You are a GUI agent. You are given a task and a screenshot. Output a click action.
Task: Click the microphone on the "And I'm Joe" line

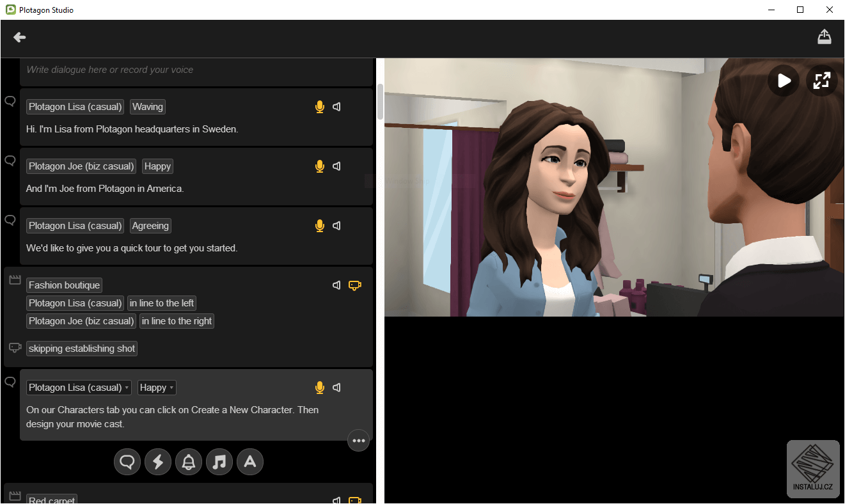[320, 166]
